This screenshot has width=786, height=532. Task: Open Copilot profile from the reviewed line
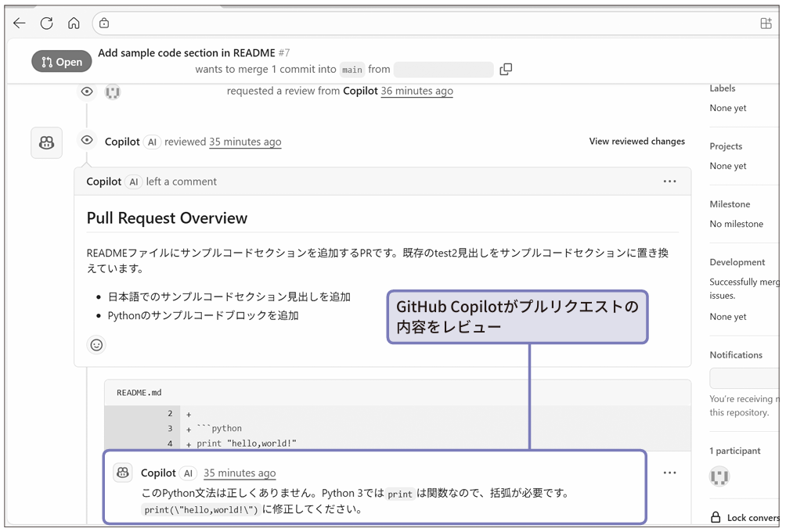[x=122, y=142]
